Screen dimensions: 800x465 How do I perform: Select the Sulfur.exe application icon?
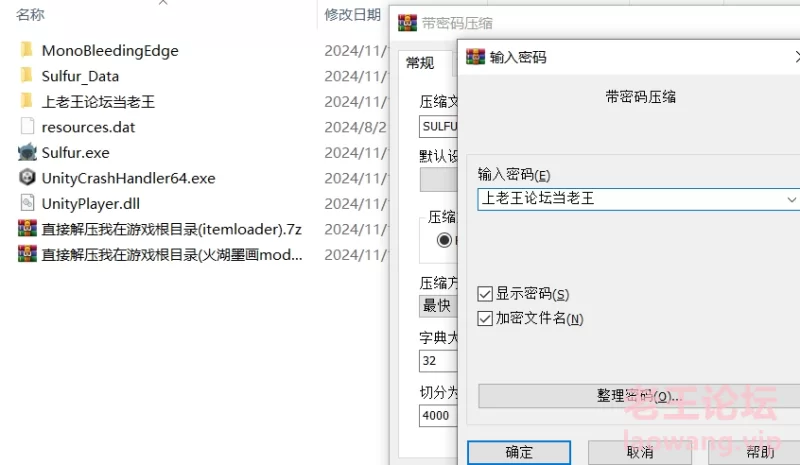point(27,152)
